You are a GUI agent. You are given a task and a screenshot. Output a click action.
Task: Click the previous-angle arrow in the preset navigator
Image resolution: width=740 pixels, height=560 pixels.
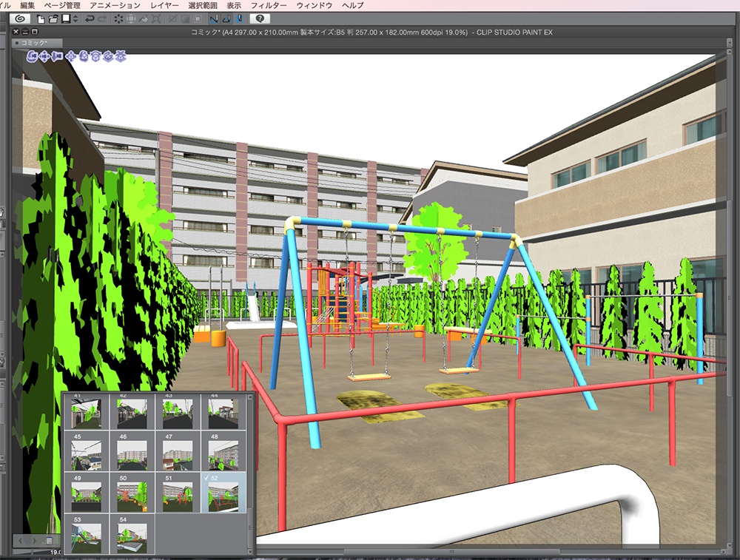pos(20,540)
